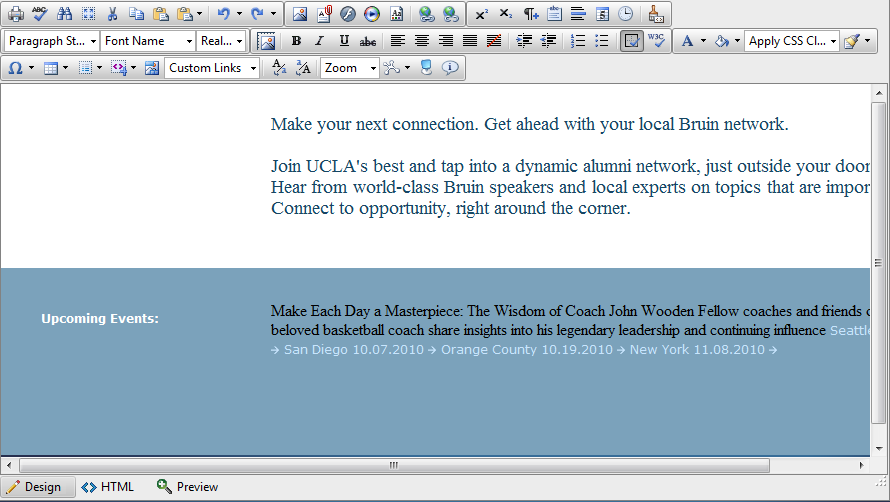
Task: Toggle the numbered list
Action: (x=578, y=41)
